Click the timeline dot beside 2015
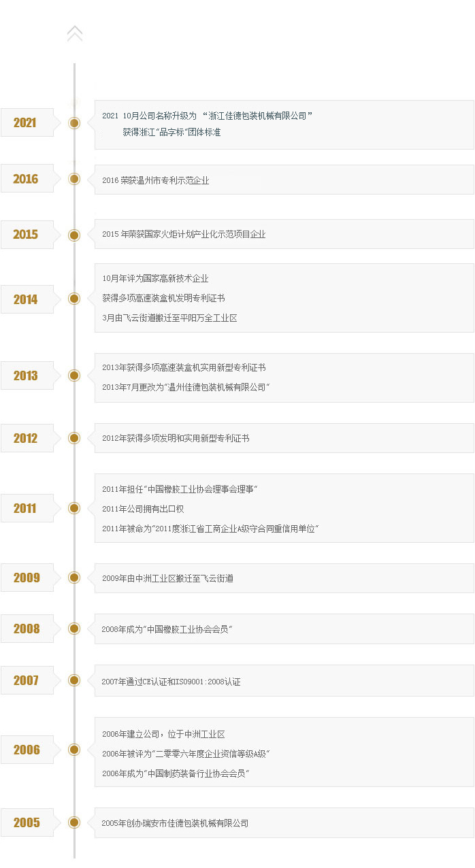This screenshot has height=868, width=475. [x=75, y=235]
